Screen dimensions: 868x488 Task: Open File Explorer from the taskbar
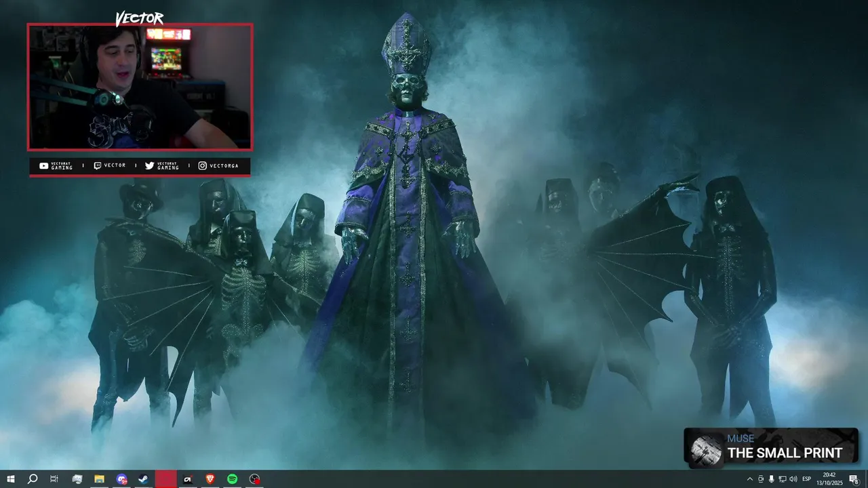pyautogui.click(x=99, y=479)
